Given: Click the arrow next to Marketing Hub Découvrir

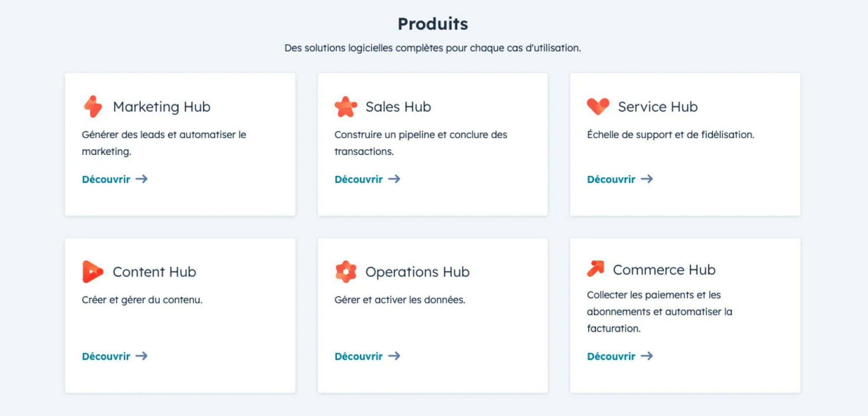Looking at the screenshot, I should click(142, 179).
